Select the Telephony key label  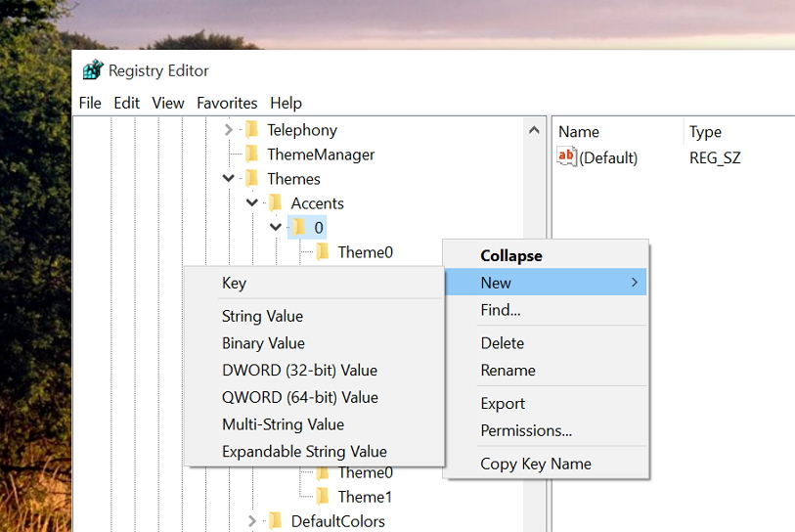302,130
